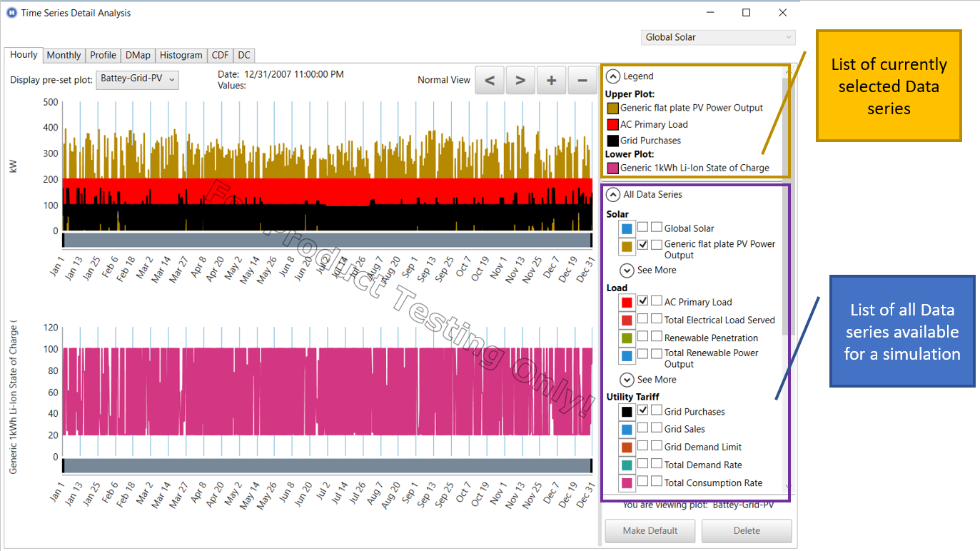Open the Display pre-set plot dropdown
The image size is (980, 551).
pyautogui.click(x=138, y=79)
